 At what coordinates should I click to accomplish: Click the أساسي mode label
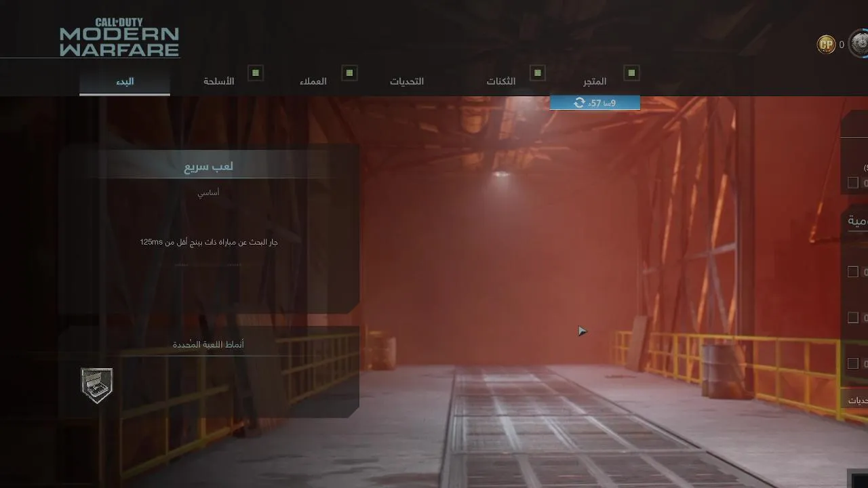(x=208, y=192)
